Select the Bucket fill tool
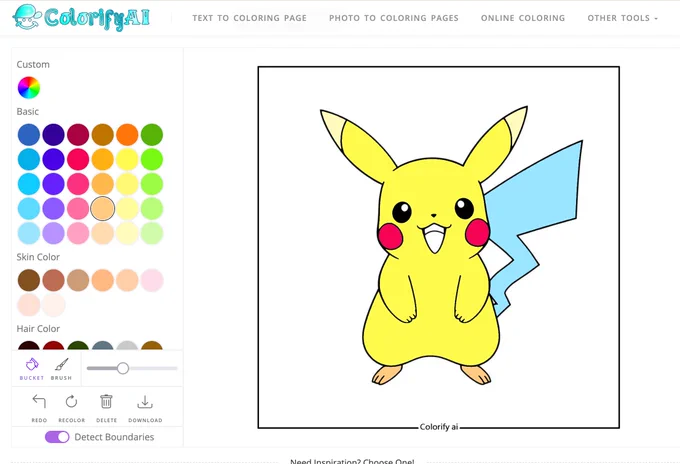The image size is (680, 464). coord(32,369)
